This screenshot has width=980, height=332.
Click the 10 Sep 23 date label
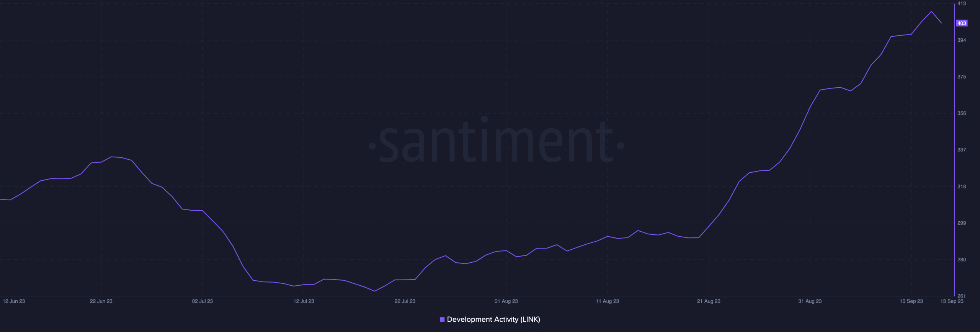click(911, 301)
